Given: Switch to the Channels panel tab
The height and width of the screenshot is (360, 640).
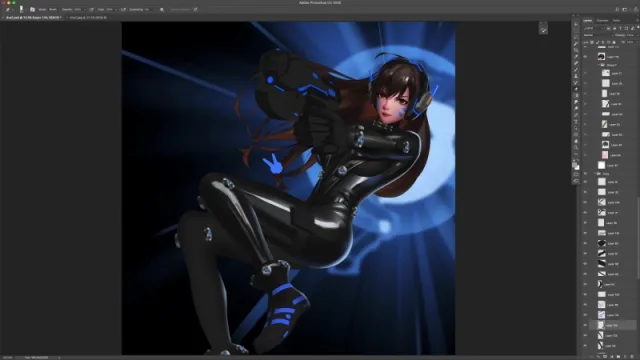Looking at the screenshot, I should (602, 20).
